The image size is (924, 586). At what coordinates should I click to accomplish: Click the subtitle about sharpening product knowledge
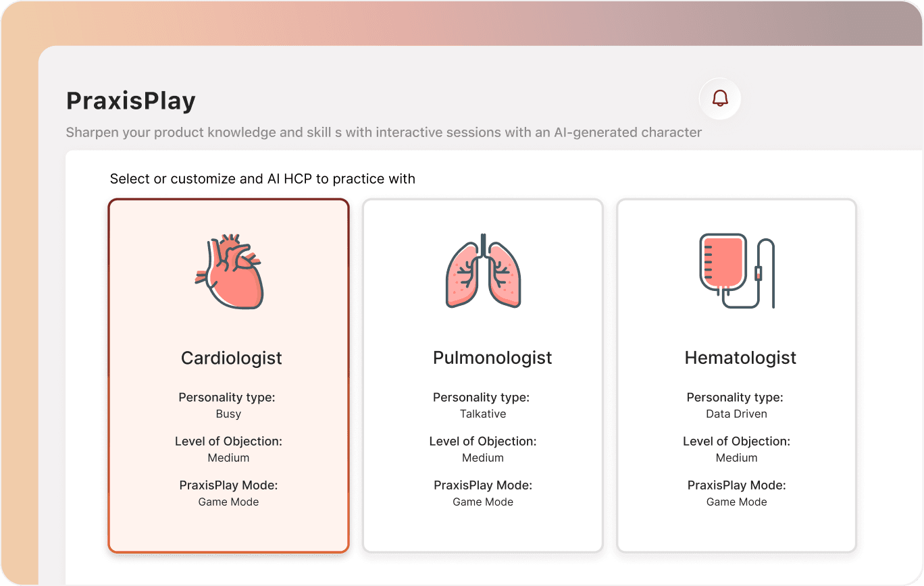click(384, 132)
